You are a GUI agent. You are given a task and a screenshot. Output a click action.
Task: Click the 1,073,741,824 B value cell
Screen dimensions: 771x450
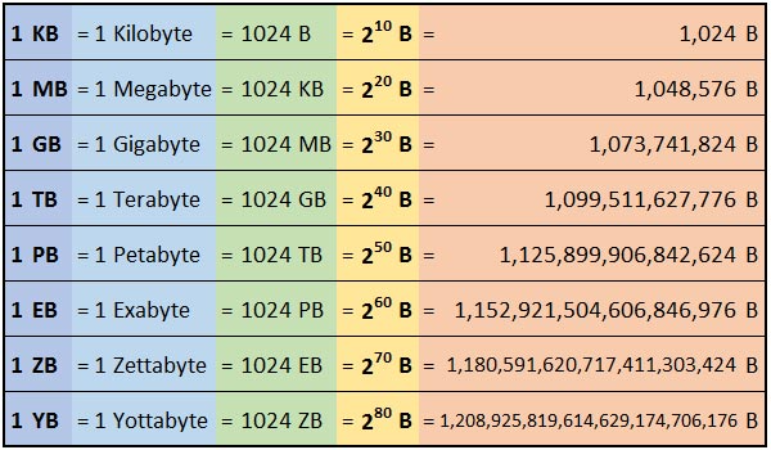tap(592, 144)
